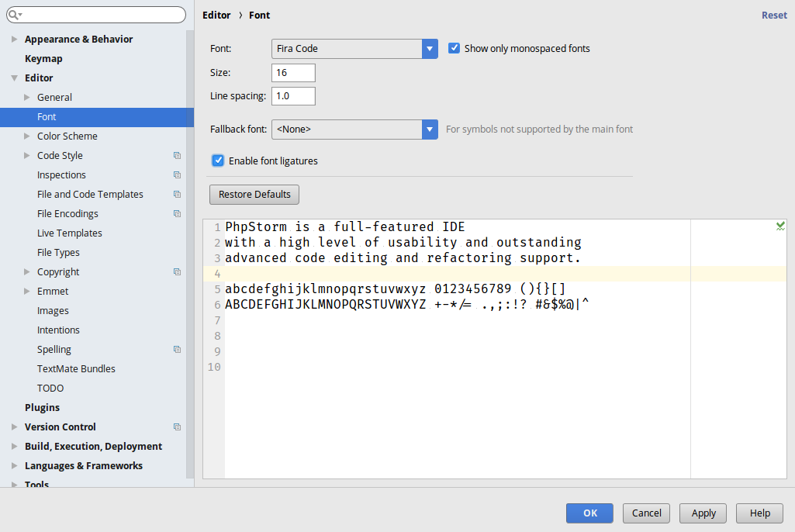Click the project-level icon next to Copyright
This screenshot has width=795, height=532.
[177, 272]
